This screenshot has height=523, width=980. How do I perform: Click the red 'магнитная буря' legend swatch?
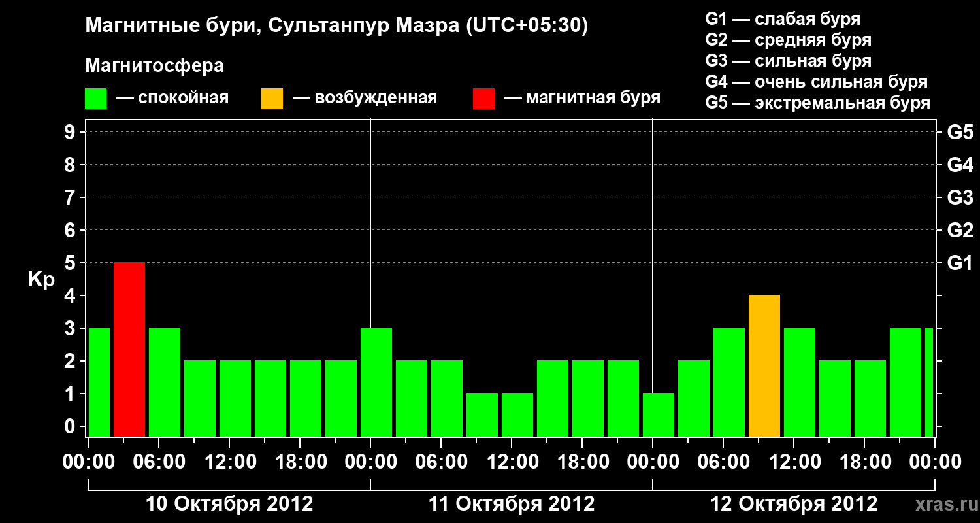pyautogui.click(x=484, y=99)
